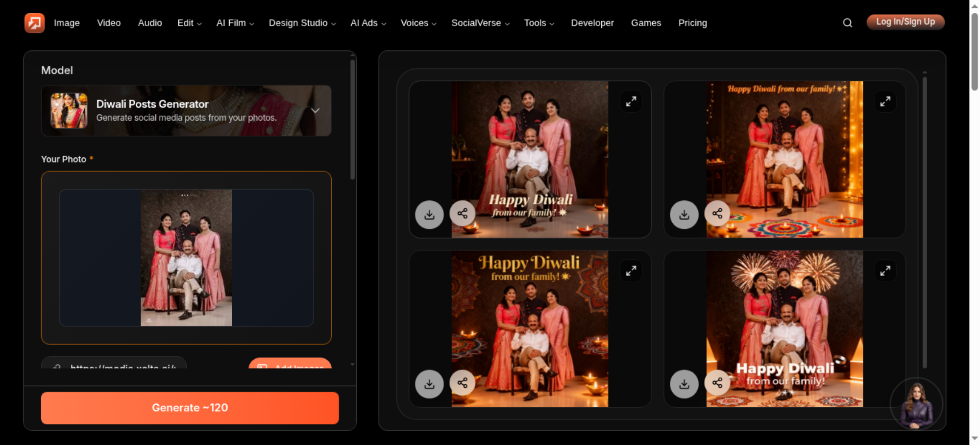This screenshot has height=445, width=980.
Task: Open the Games page
Action: (646, 23)
